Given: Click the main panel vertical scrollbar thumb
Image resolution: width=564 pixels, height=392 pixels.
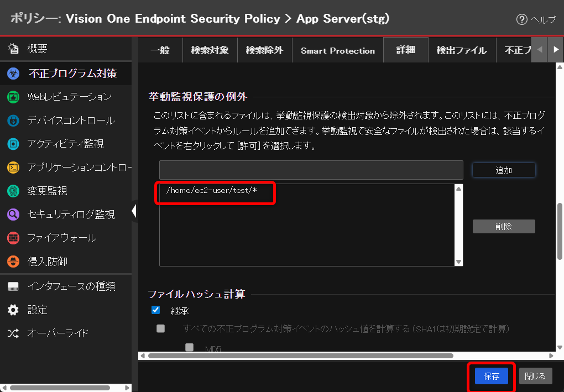Looking at the screenshot, I should click(560, 231).
